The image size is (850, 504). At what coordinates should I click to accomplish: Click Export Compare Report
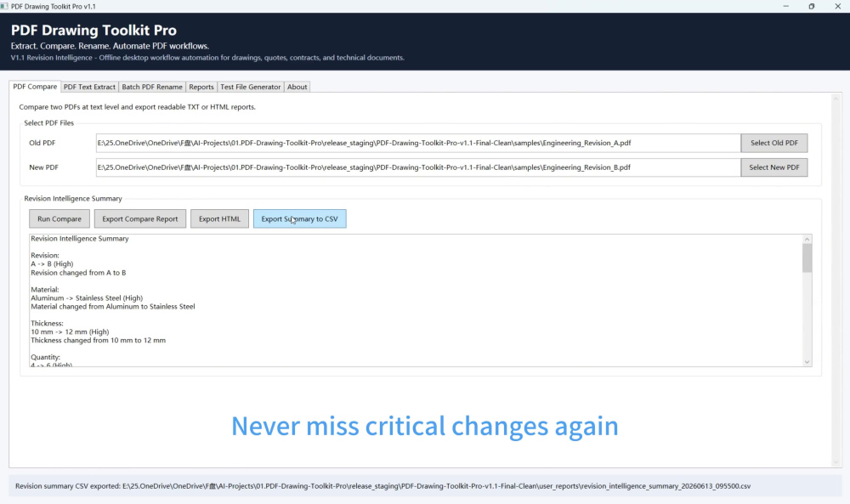140,219
